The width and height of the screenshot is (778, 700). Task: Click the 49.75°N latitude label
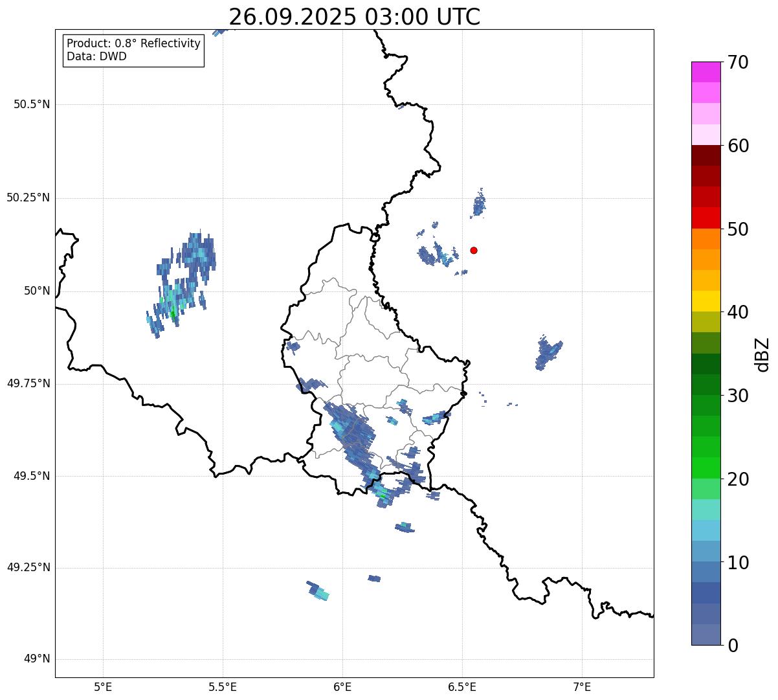coord(28,383)
